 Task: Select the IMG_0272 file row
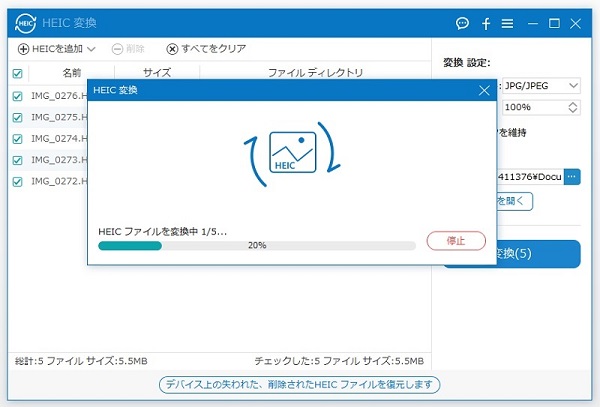click(49, 181)
